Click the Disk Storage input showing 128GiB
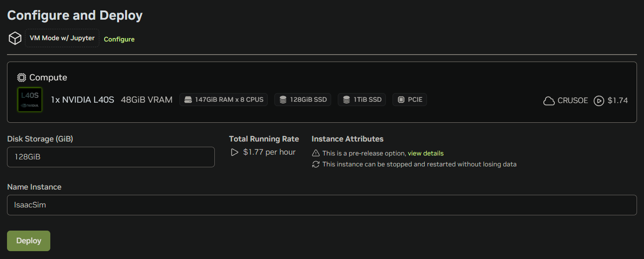644x259 pixels. [x=111, y=157]
